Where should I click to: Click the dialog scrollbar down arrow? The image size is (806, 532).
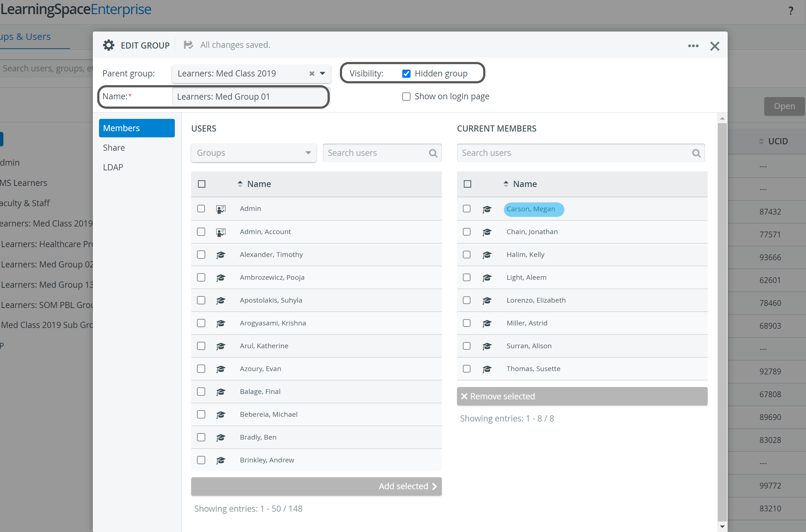[x=722, y=527]
